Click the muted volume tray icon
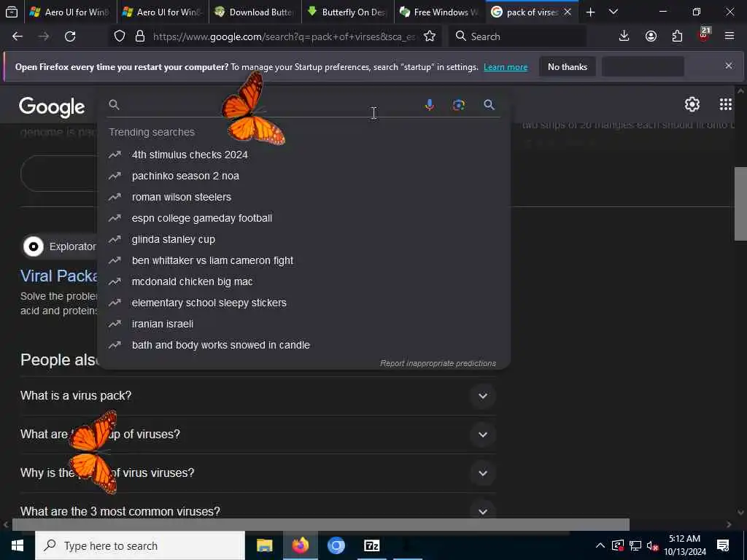Viewport: 747px width, 560px height. point(653,545)
